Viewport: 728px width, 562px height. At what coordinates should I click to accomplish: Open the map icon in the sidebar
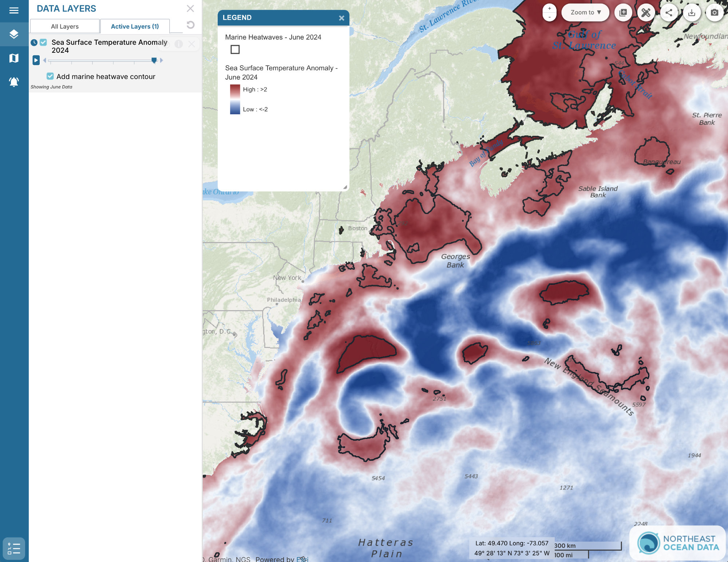point(14,58)
